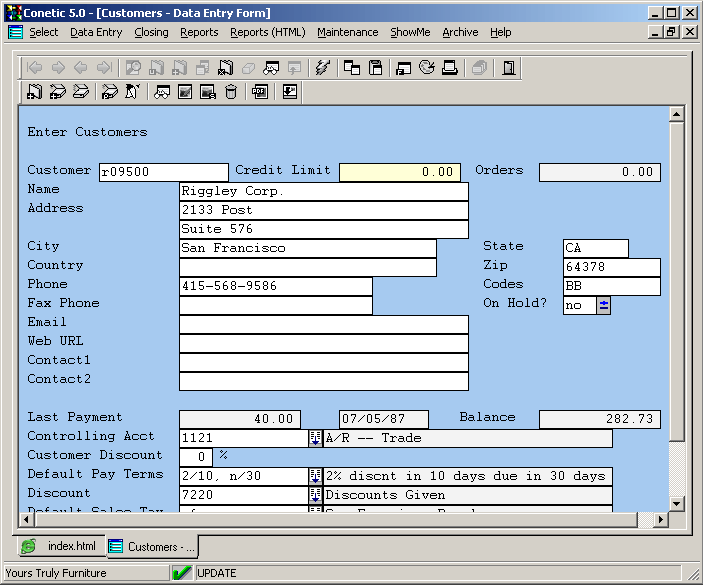Click the scrollbar down arrow on form
This screenshot has width=703, height=585.
(x=676, y=503)
